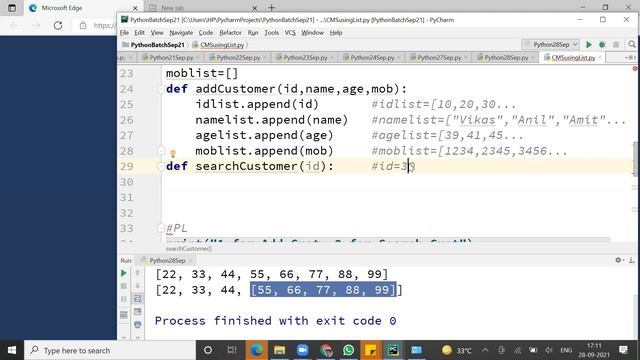Open Search Everywhere magnifier icon
Screen dimensions: 640x360
pyautogui.click(x=632, y=44)
